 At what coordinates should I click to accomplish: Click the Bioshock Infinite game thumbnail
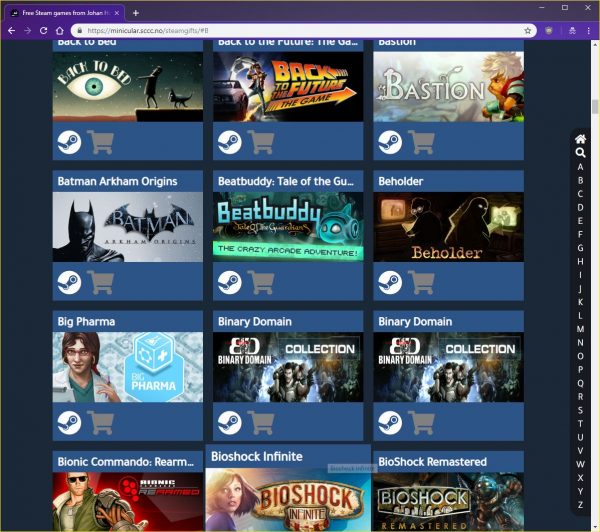pos(288,500)
